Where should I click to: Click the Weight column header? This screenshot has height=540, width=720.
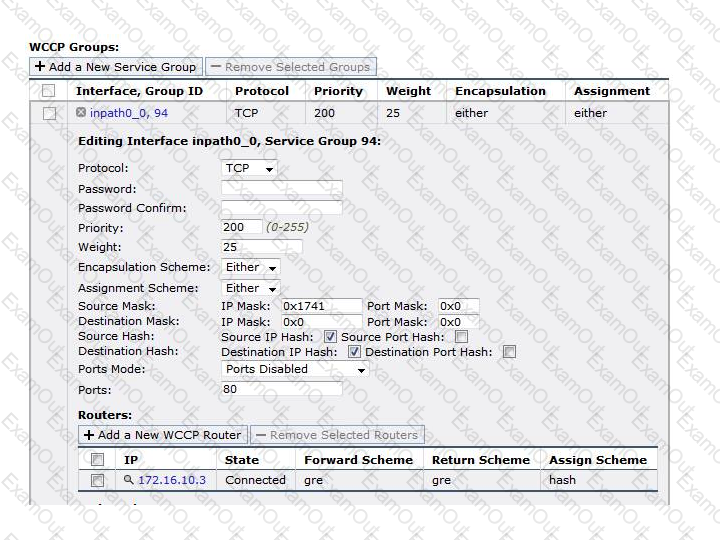(x=408, y=91)
